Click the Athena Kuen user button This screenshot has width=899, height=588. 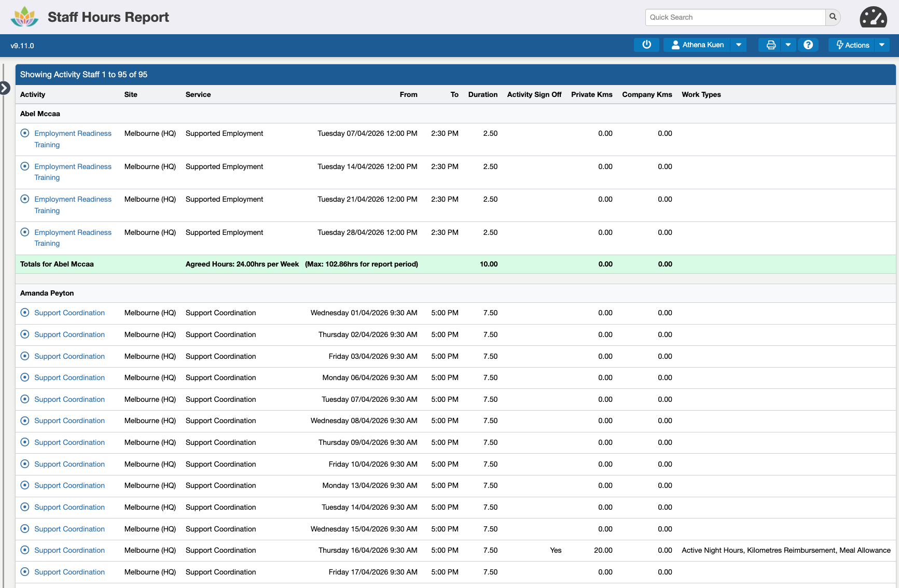(697, 45)
